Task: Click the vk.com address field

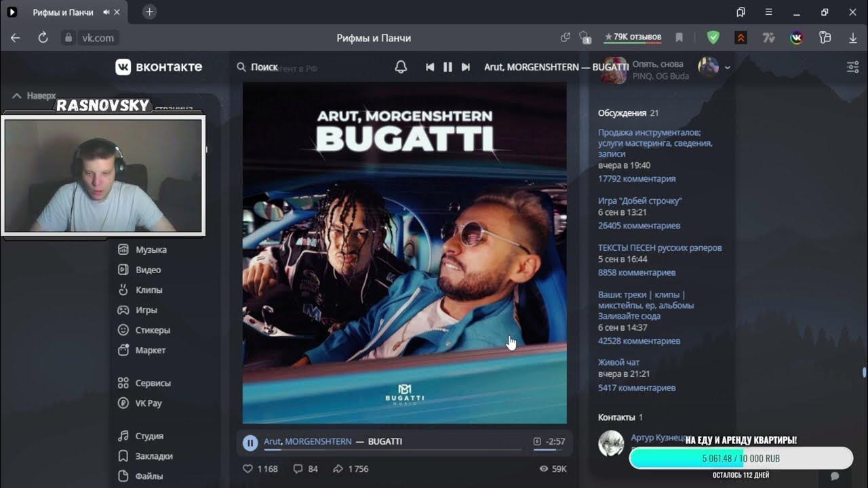Action: [x=98, y=38]
